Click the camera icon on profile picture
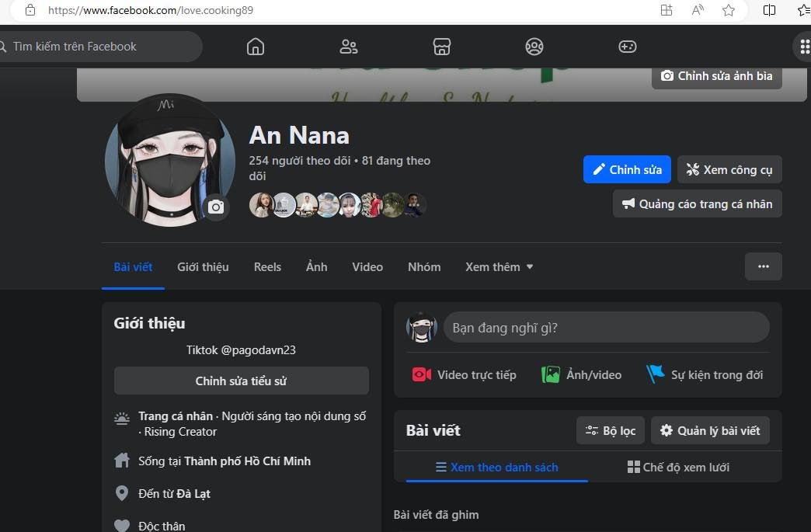The width and height of the screenshot is (811, 532). point(216,207)
